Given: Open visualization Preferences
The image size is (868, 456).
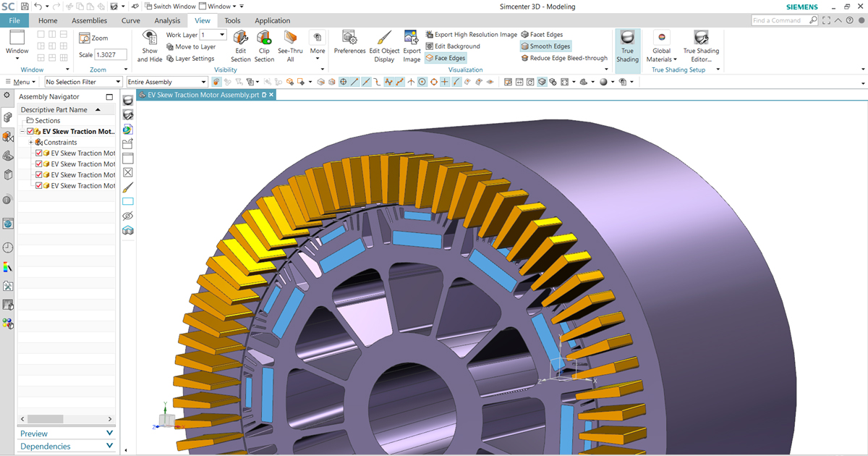Looking at the screenshot, I should [x=349, y=38].
